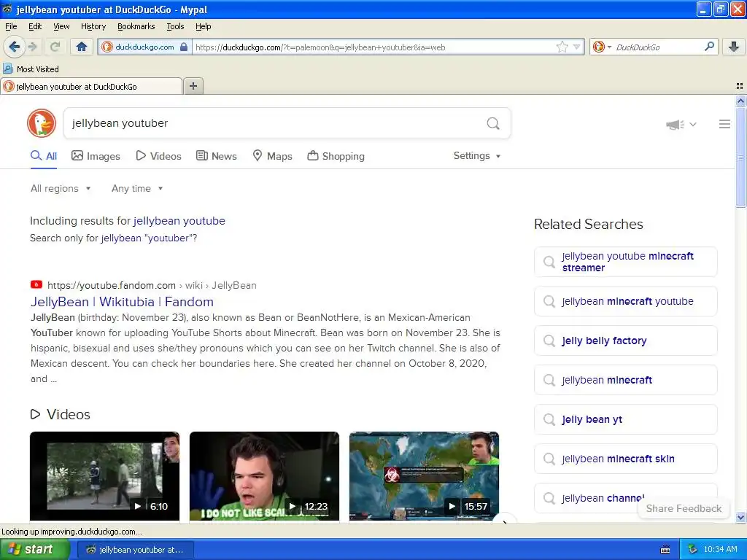Click the youtube.fandom.com result URL
The width and height of the screenshot is (747, 560).
coord(152,285)
